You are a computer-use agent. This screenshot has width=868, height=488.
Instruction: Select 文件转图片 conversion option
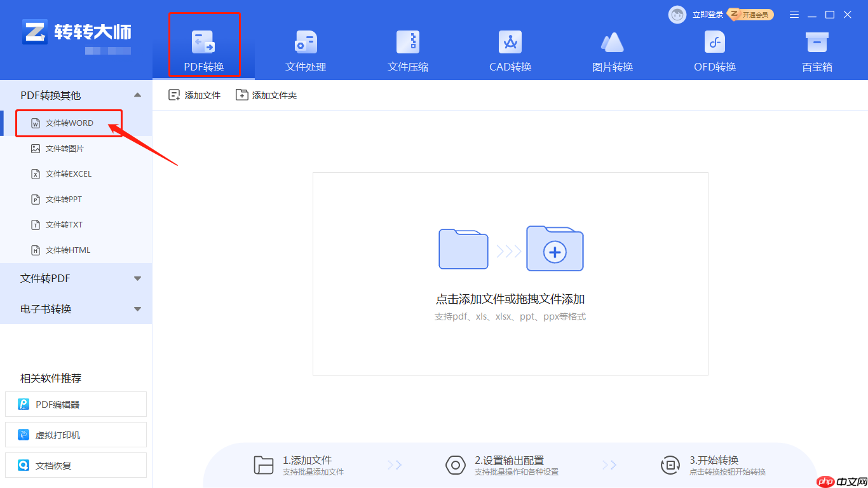[76, 149]
